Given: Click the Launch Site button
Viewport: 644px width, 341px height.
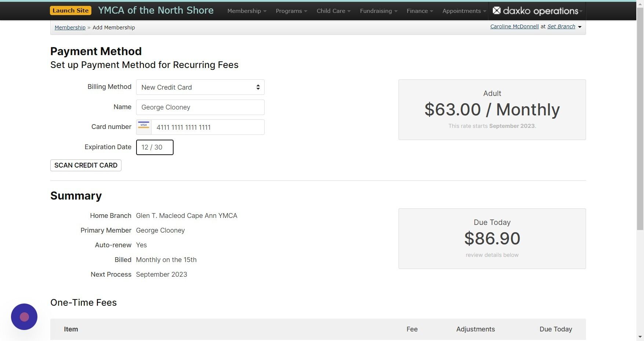Looking at the screenshot, I should pyautogui.click(x=70, y=10).
